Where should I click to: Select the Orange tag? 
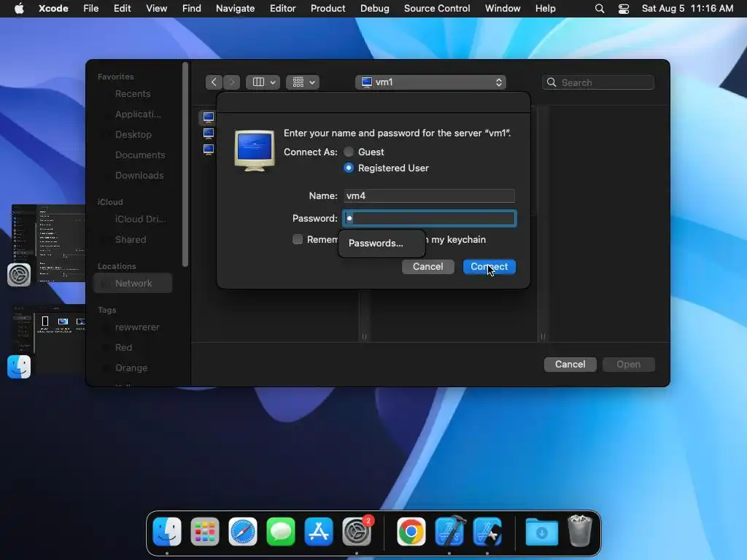pos(133,368)
